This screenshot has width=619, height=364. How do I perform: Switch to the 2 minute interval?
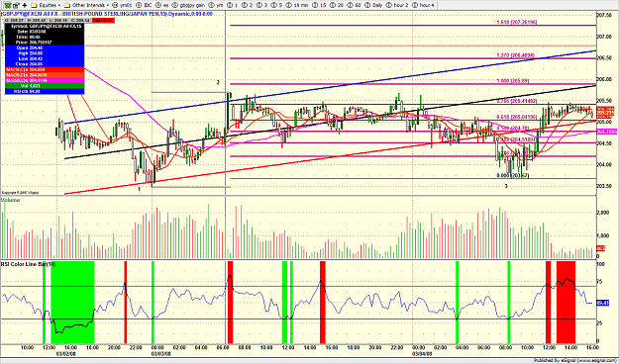(248, 5)
